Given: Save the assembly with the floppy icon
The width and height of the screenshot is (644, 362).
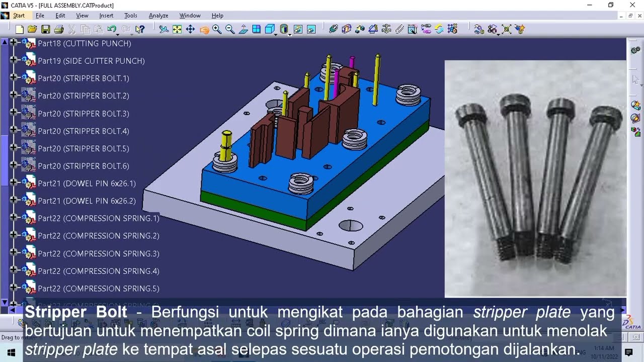Looking at the screenshot, I should point(45,30).
